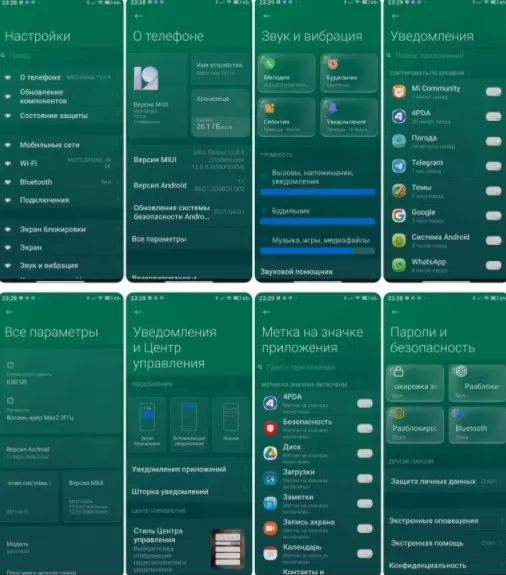Tap the Погода app icon
Screen dimensions: 506x575
click(x=399, y=141)
